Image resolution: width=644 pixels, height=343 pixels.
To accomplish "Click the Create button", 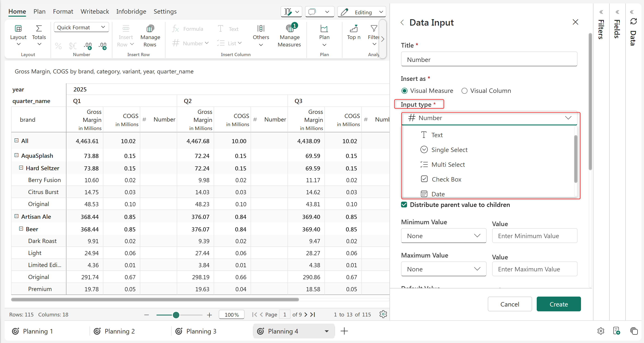I will (x=558, y=304).
